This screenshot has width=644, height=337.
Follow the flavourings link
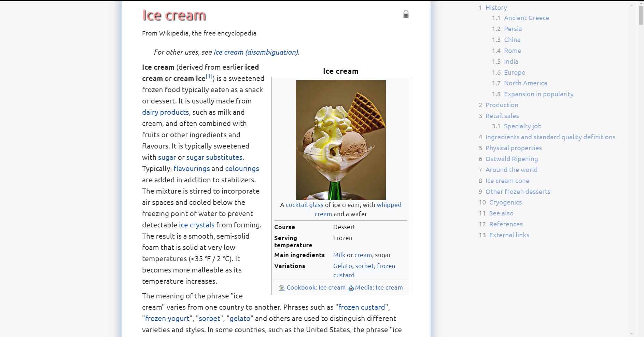pyautogui.click(x=192, y=169)
